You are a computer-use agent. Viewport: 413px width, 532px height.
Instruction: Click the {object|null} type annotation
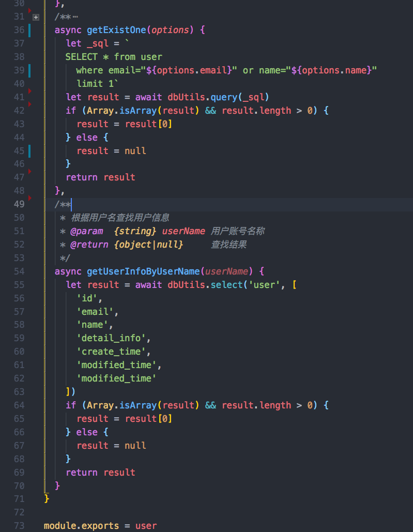(148, 245)
